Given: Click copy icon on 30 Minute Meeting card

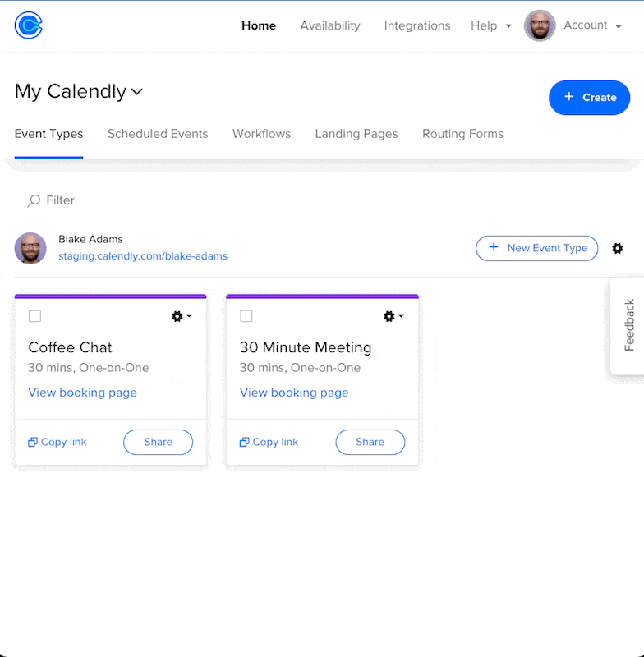Looking at the screenshot, I should point(244,442).
